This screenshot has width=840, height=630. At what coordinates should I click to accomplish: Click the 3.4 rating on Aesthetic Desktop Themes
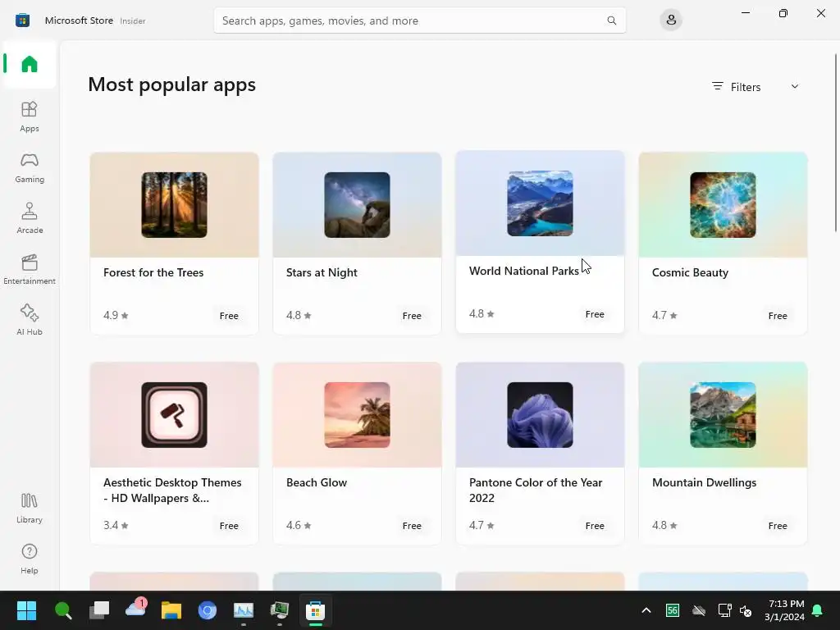point(116,526)
